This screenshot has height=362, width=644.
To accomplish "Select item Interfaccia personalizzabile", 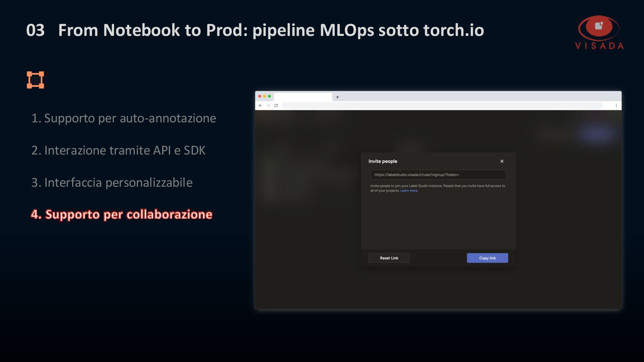I will (112, 182).
